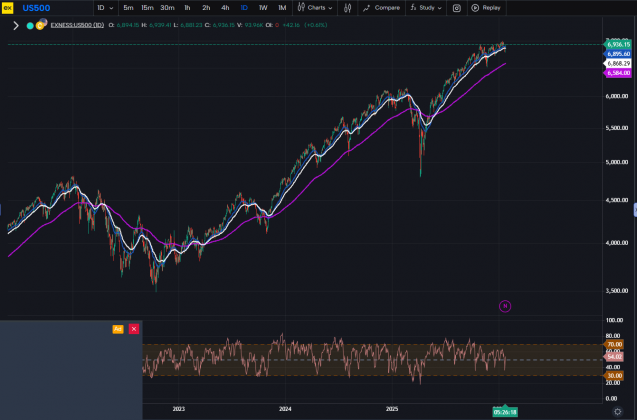Toggle the yellow indicator dot in the legend

40,25
